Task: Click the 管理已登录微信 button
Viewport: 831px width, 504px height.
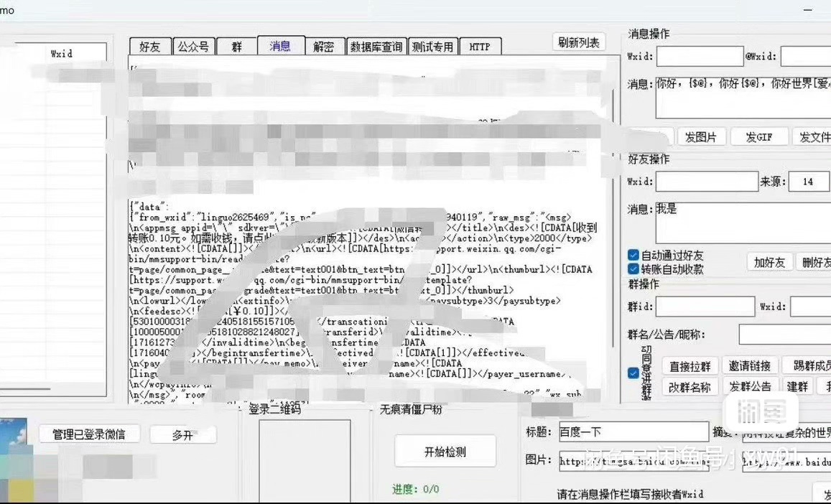Action: click(89, 434)
